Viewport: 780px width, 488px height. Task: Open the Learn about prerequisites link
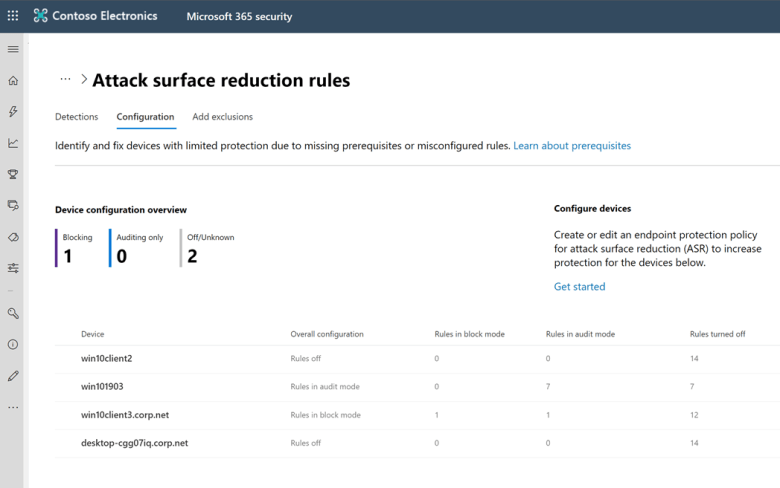tap(572, 146)
